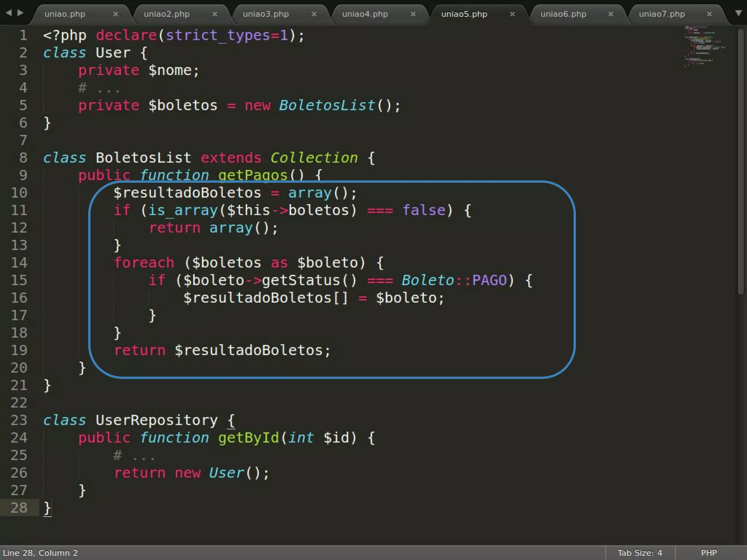747x560 pixels.
Task: Close the uniao5.php tab
Action: tap(512, 14)
